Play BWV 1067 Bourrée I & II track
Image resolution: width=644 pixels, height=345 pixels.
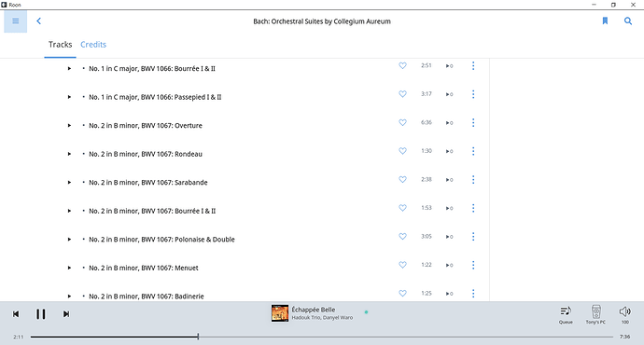pos(69,211)
